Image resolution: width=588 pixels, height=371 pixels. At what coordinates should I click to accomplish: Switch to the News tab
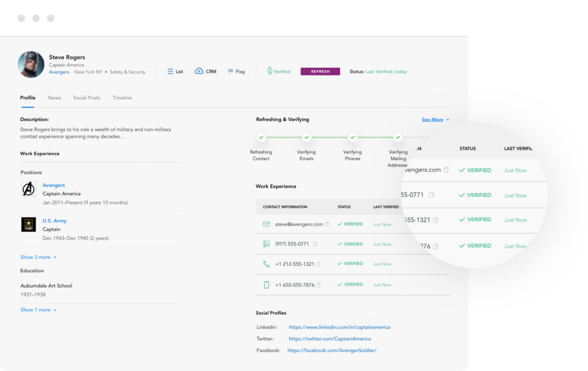[x=55, y=98]
